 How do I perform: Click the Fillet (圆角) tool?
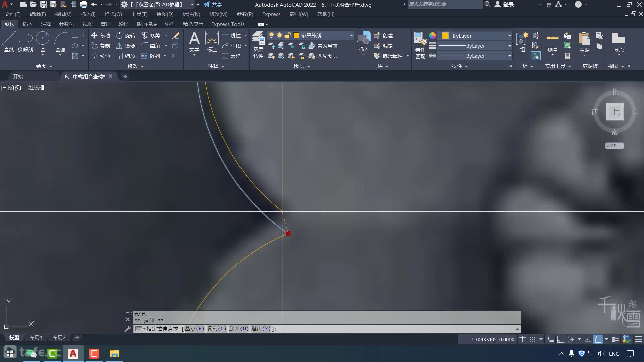(151, 46)
